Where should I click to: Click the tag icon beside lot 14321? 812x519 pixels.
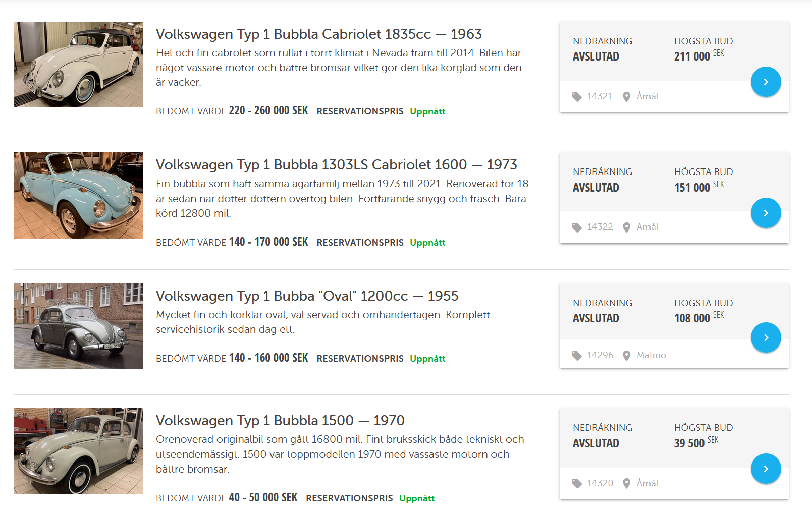click(577, 97)
